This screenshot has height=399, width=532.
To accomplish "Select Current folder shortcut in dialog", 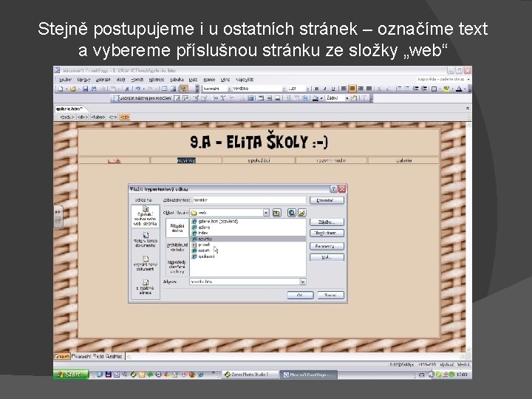I will pos(177,228).
